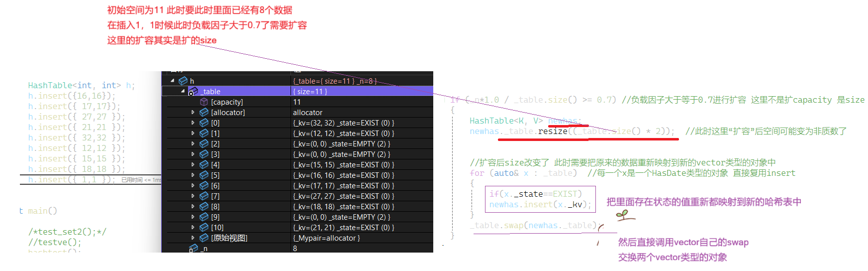This screenshot has width=868, height=271.
Task: Select the [allocator] row name
Action: 228,112
